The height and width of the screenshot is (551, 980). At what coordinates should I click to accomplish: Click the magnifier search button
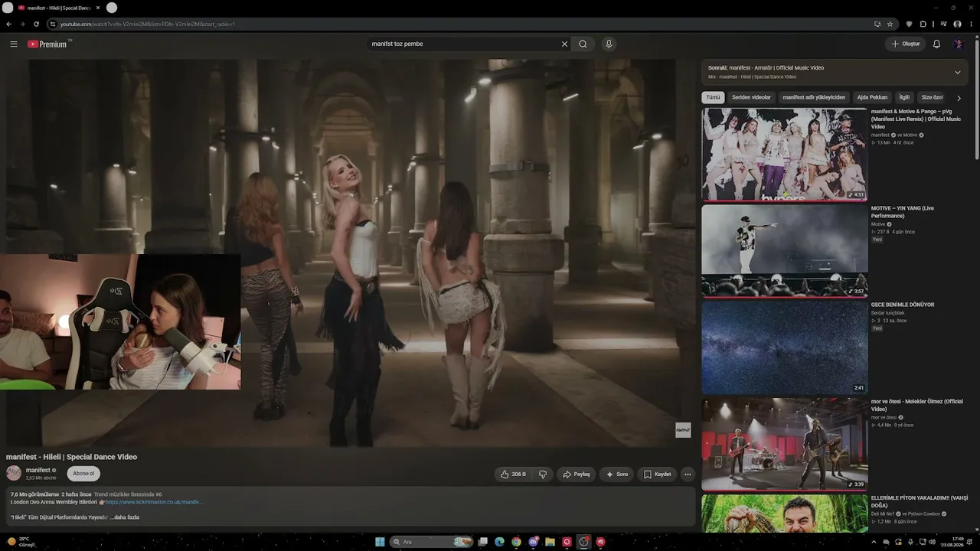(x=583, y=44)
